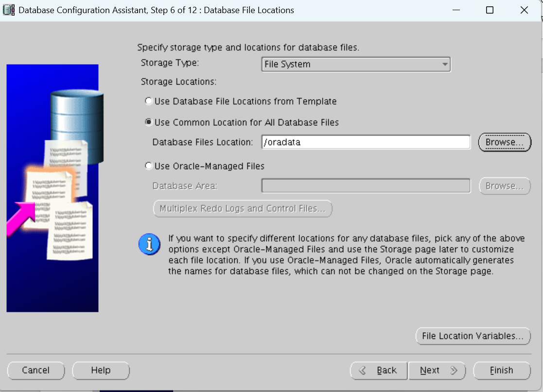Image resolution: width=543 pixels, height=392 pixels.
Task: Select Use Database File Locations from Template
Action: coord(148,101)
